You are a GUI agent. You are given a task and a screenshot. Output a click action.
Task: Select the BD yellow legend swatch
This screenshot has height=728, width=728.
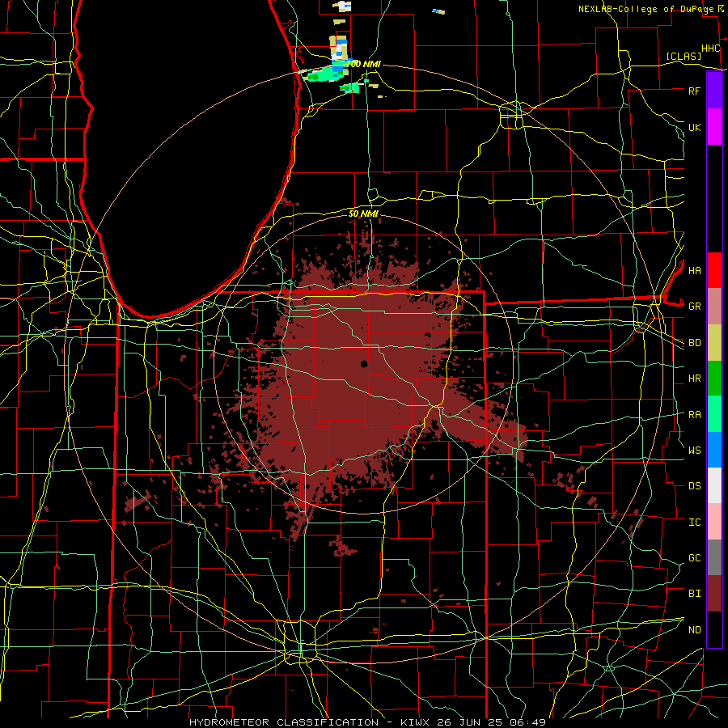714,343
